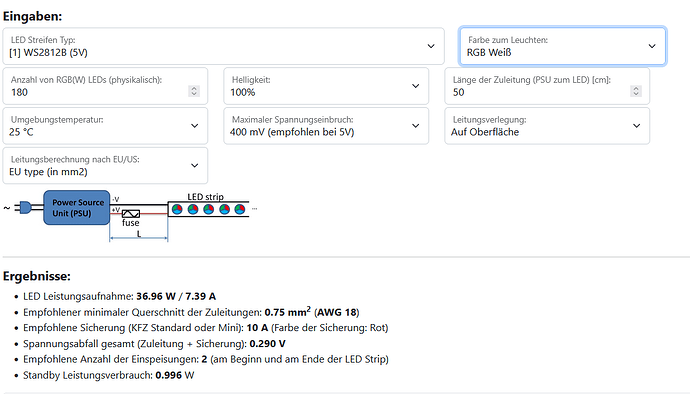Click the first RGB LED in strip diagram

pyautogui.click(x=177, y=209)
